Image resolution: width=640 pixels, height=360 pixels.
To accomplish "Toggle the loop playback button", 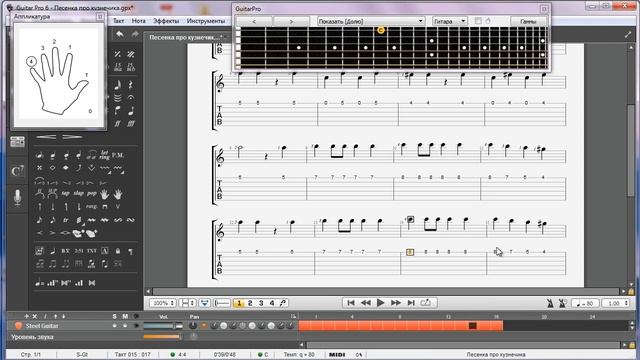I will click(x=425, y=303).
